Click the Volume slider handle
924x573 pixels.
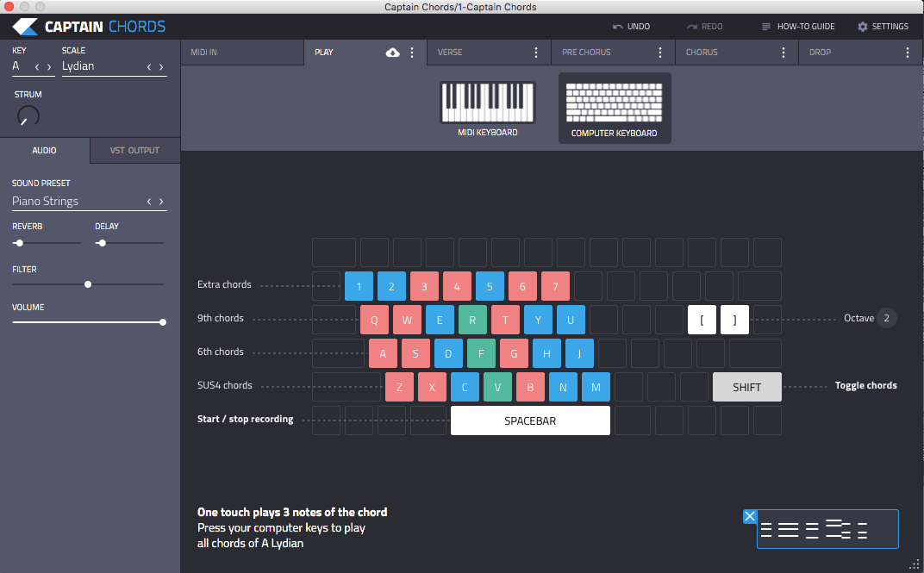163,322
